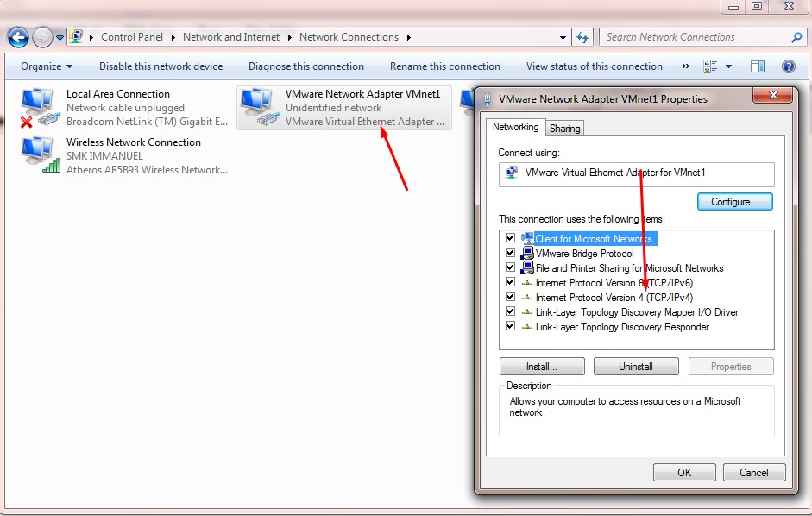Screen dimensions: 812x516
Task: Click View status of this connection
Action: click(x=595, y=66)
